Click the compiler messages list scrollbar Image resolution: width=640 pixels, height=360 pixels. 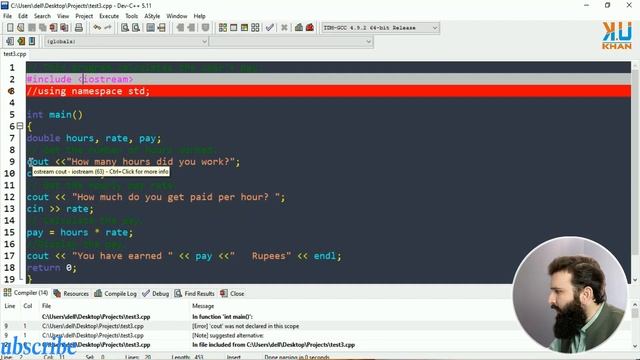(x=635, y=325)
